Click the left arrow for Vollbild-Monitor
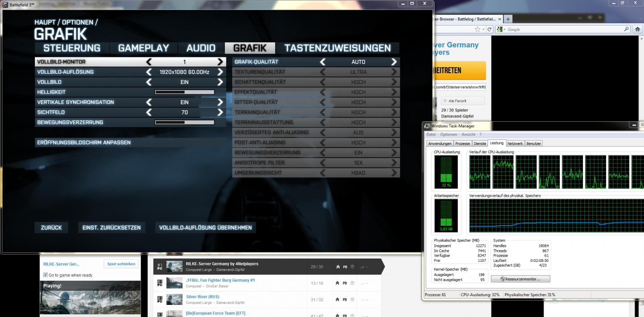The width and height of the screenshot is (644, 317). coord(149,62)
